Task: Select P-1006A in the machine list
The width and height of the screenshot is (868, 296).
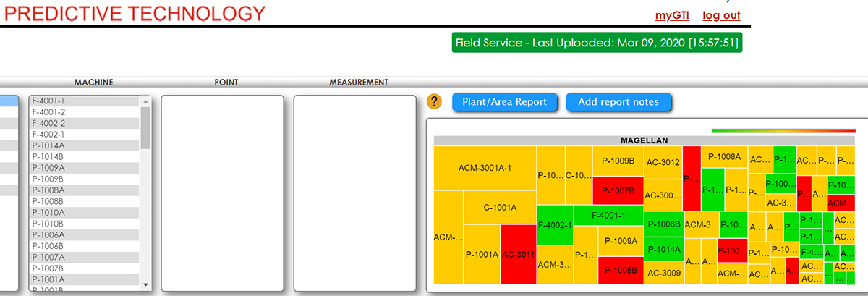Action: click(x=48, y=234)
